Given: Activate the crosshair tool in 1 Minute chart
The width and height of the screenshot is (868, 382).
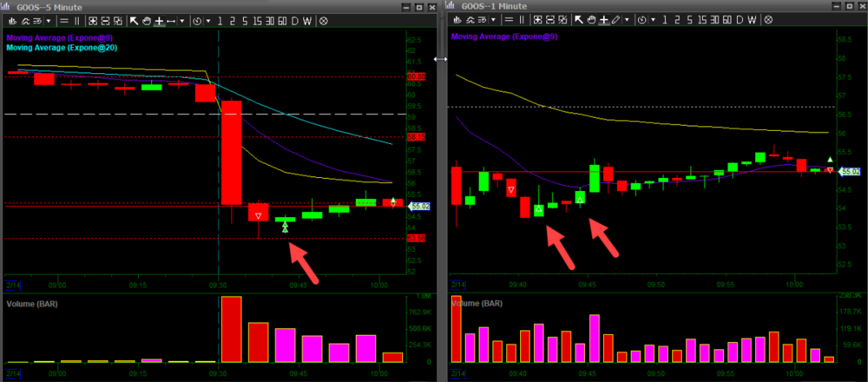Looking at the screenshot, I should 602,19.
